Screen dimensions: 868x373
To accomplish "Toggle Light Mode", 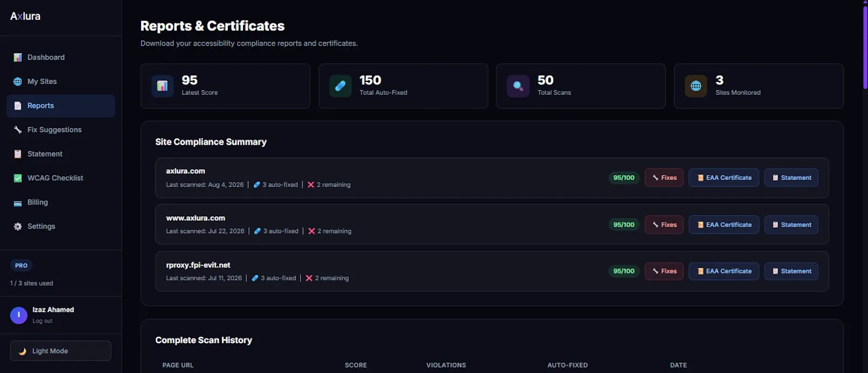I will [x=61, y=351].
